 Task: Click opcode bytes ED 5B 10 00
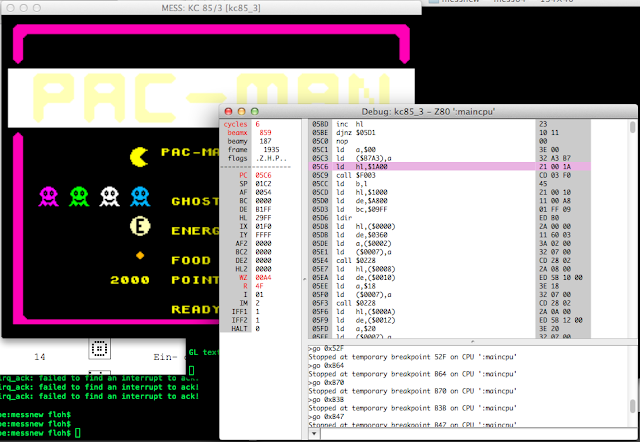pos(561,278)
